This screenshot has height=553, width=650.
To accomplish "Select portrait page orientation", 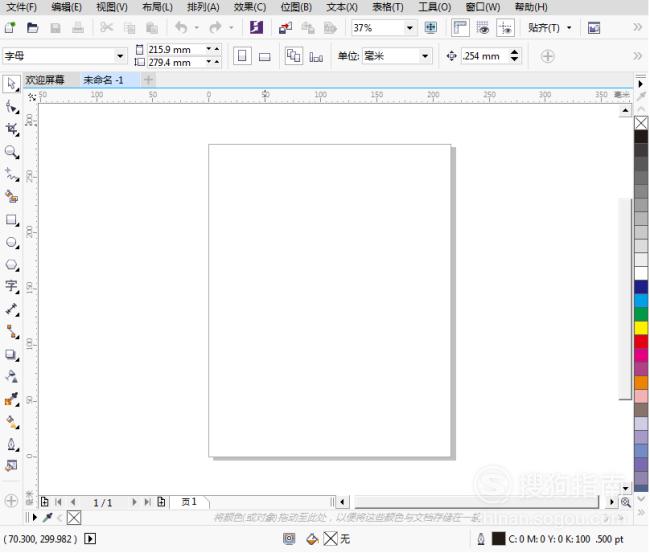I will (x=242, y=56).
